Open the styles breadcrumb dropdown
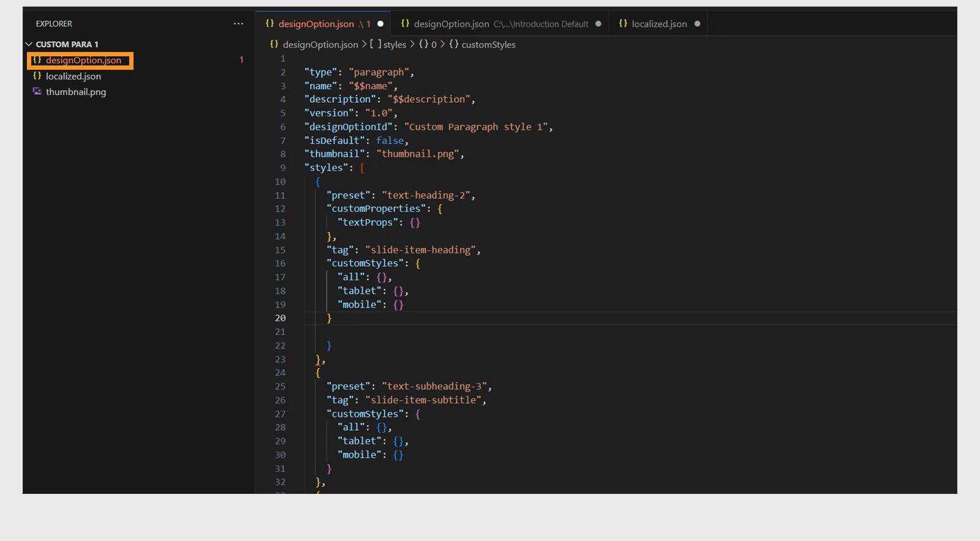This screenshot has height=541, width=980. pos(394,45)
